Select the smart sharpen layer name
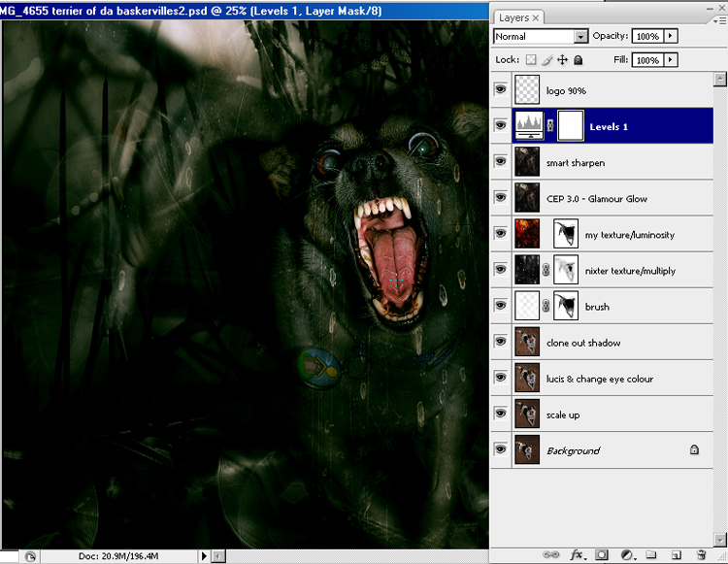 pos(576,162)
